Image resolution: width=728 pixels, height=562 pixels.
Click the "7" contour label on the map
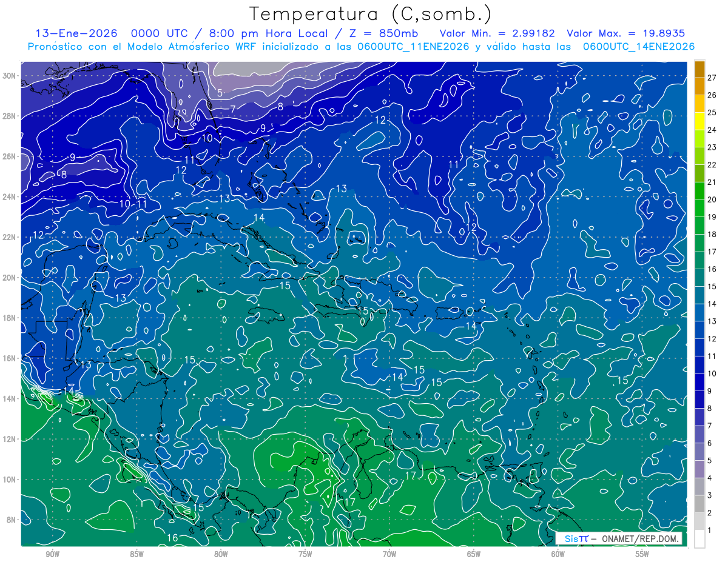click(x=233, y=109)
